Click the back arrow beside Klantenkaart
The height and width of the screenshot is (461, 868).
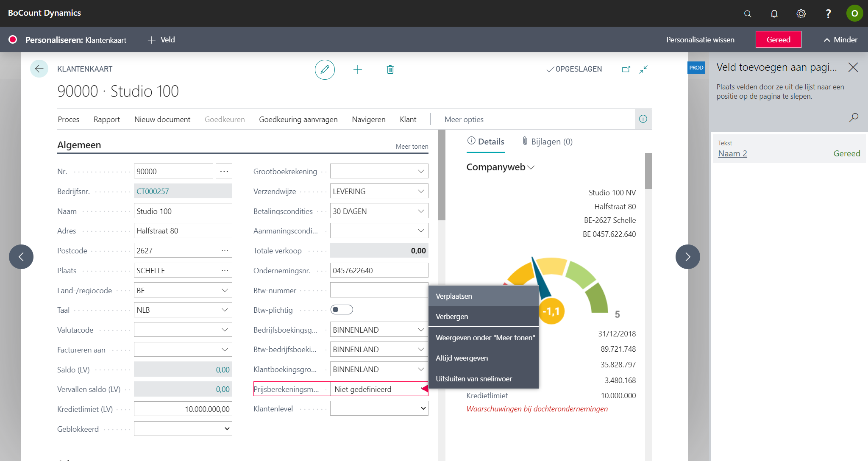(39, 69)
